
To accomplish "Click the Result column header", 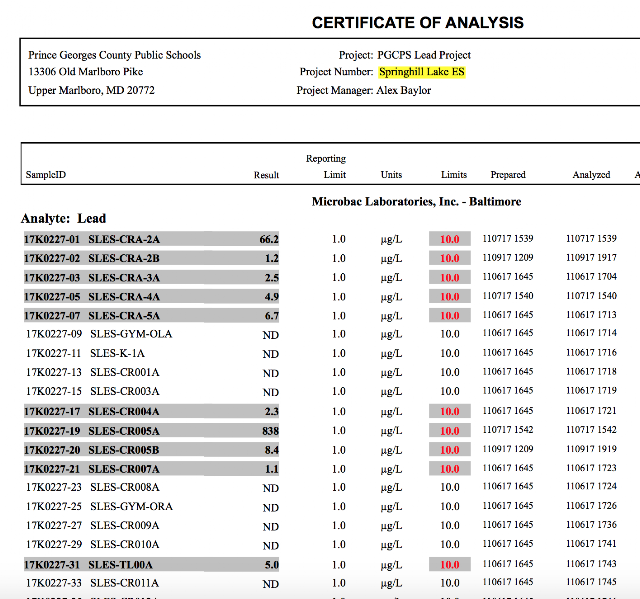I will [266, 175].
